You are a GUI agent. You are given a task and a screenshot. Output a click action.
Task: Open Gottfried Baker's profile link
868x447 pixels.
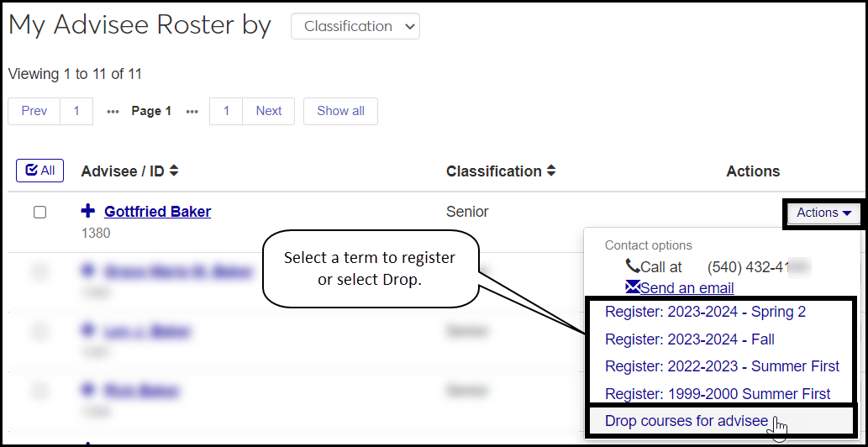point(157,212)
